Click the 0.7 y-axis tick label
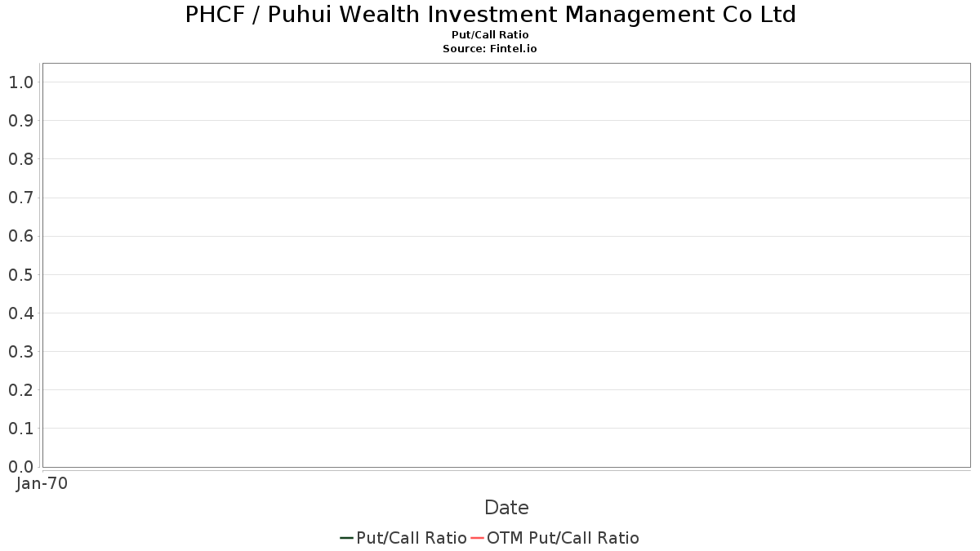The width and height of the screenshot is (980, 551). point(20,198)
